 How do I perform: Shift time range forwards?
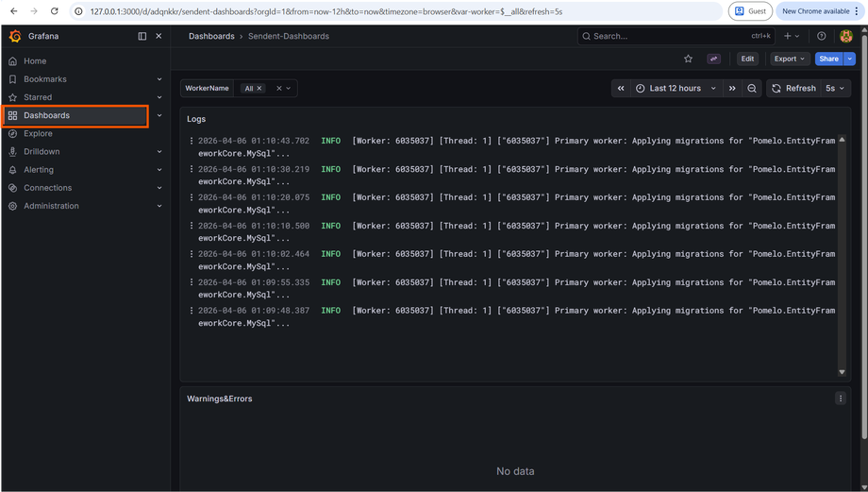[x=732, y=88]
